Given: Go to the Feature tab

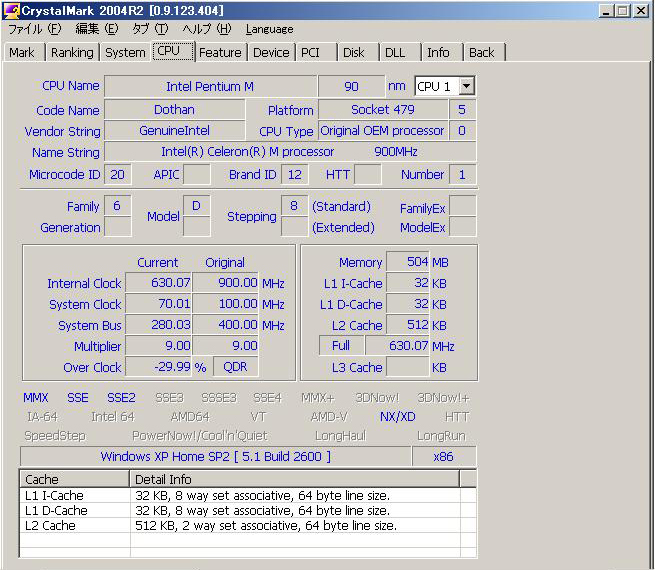Looking at the screenshot, I should point(220,52).
